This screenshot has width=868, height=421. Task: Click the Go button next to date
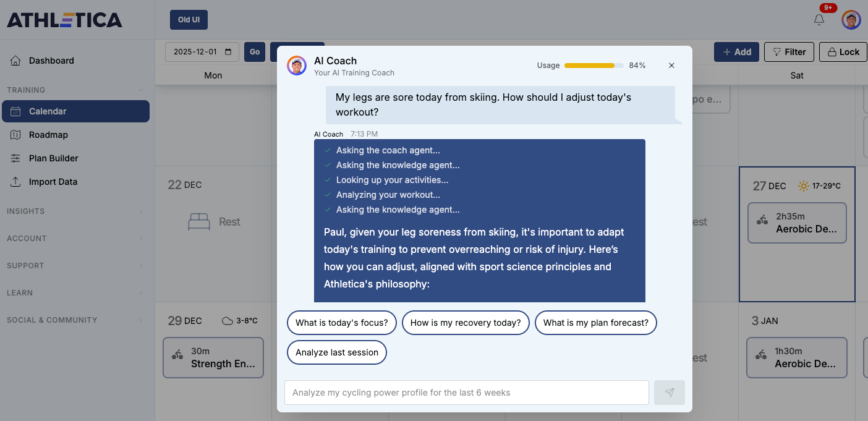click(x=255, y=52)
